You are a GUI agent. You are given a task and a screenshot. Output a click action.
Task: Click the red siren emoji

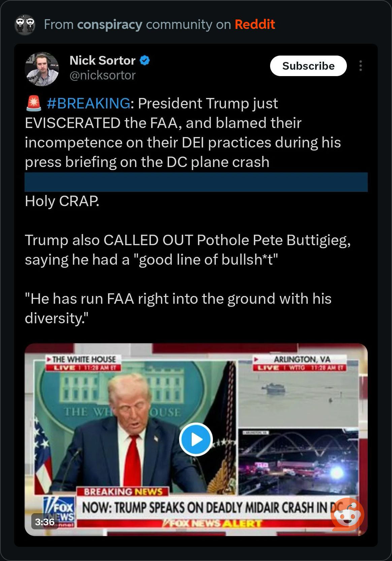click(33, 103)
